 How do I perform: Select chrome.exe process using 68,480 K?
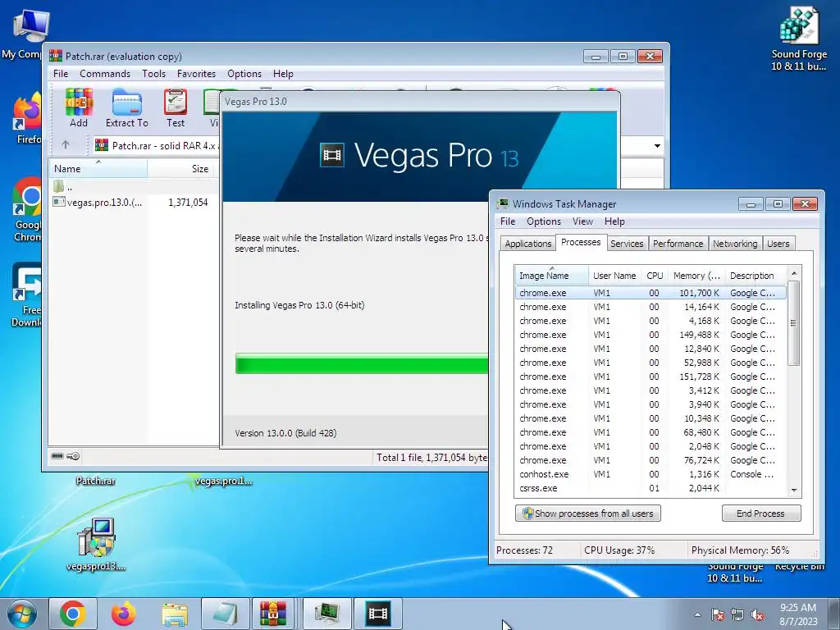tap(651, 431)
